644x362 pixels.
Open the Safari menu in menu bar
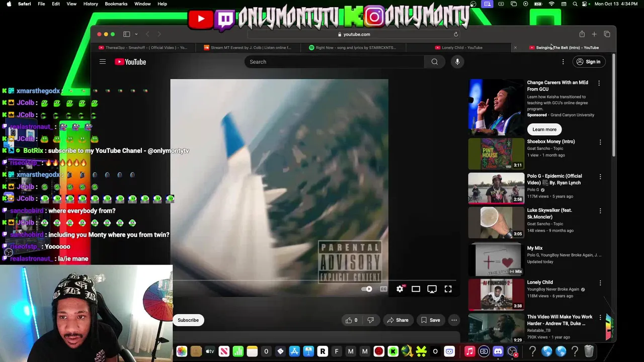[x=24, y=4]
